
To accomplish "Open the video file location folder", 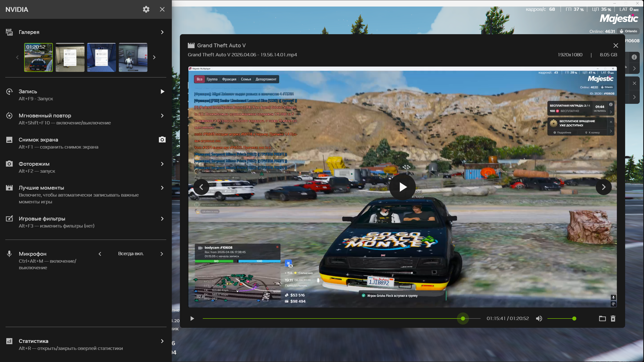I will tap(602, 319).
